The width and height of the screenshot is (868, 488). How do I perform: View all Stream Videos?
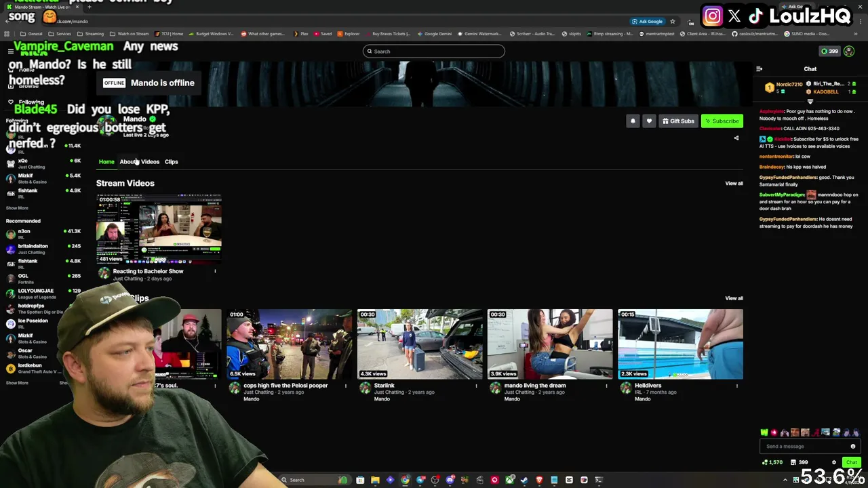click(x=734, y=183)
